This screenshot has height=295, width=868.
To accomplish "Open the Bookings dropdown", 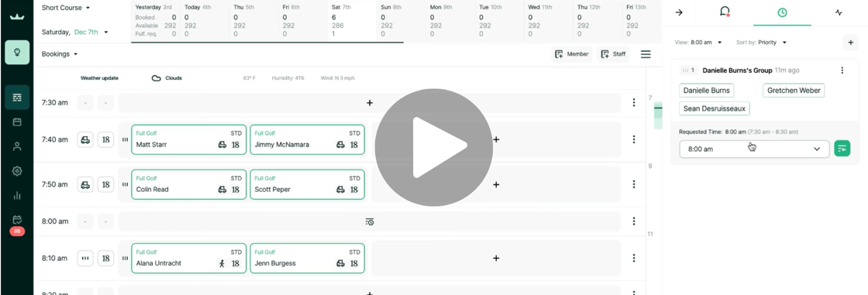I will coord(60,54).
